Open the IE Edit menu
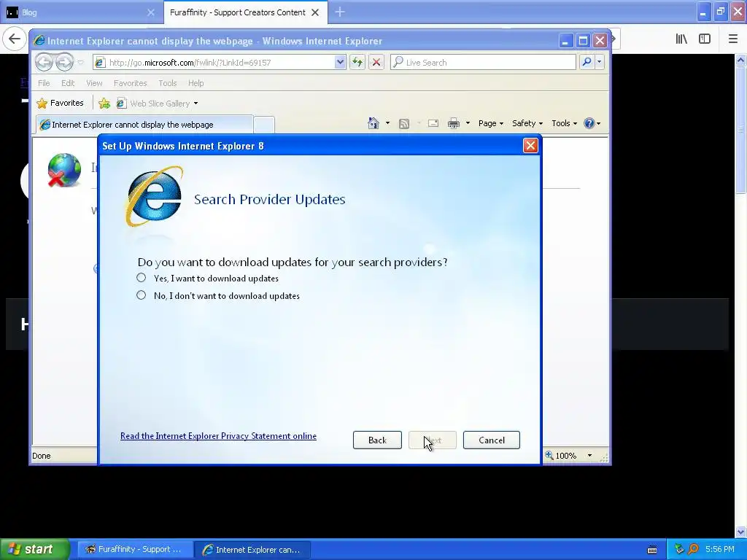Screen dimensions: 747x560 [x=68, y=83]
